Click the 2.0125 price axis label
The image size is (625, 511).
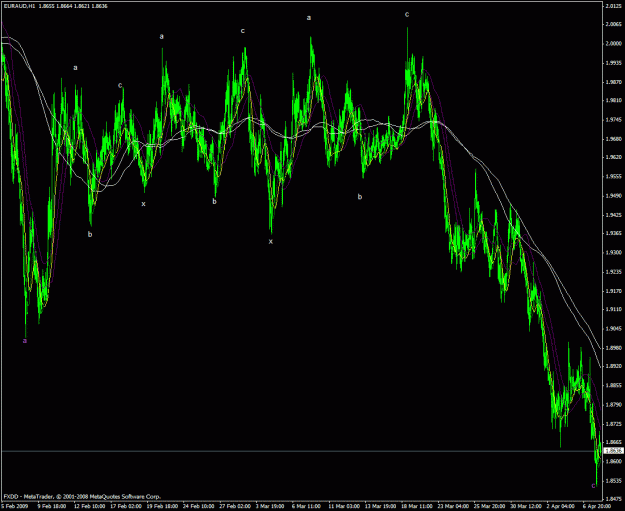(613, 6)
